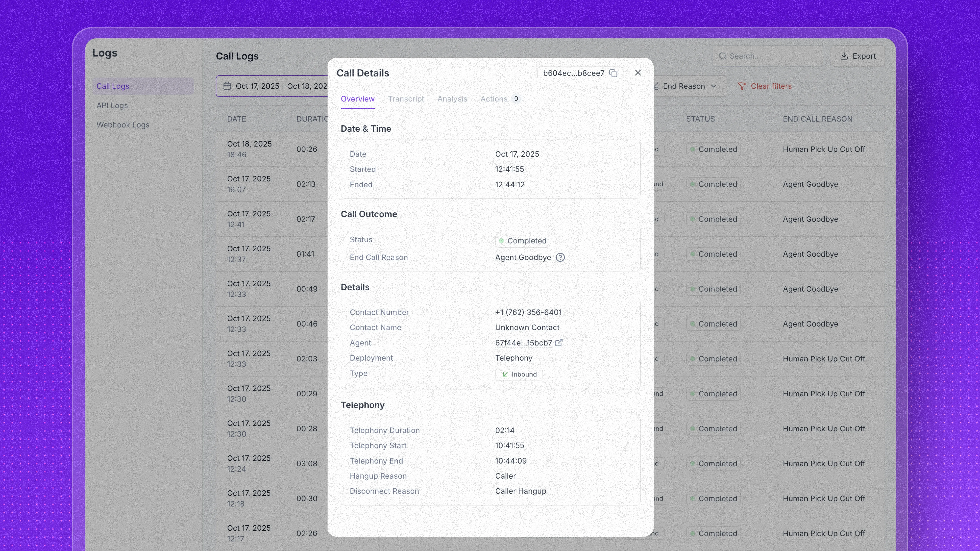The height and width of the screenshot is (551, 980).
Task: Copy the call ID b604ec...b8cee7
Action: click(x=613, y=73)
